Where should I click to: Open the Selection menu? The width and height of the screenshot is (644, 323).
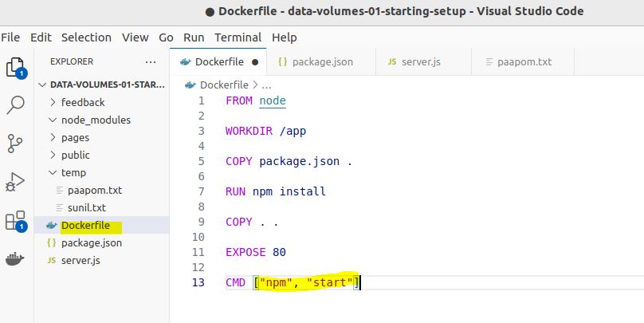tap(86, 37)
